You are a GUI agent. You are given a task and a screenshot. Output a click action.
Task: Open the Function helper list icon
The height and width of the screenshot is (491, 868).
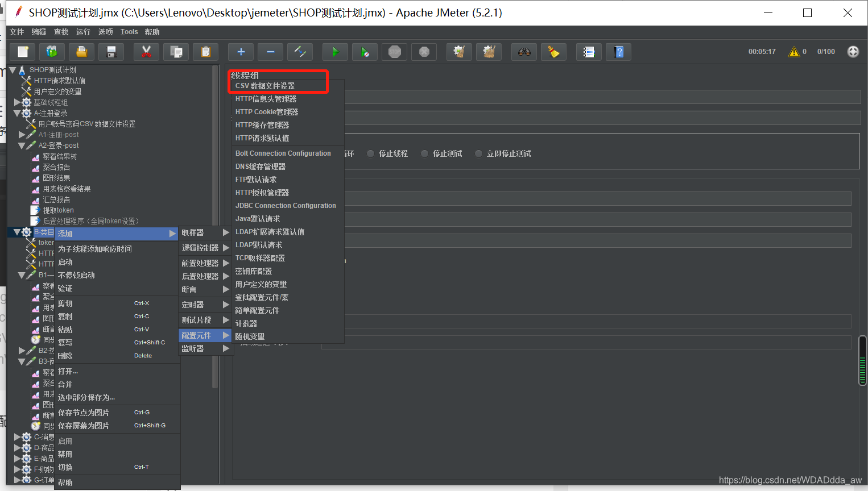pyautogui.click(x=589, y=52)
